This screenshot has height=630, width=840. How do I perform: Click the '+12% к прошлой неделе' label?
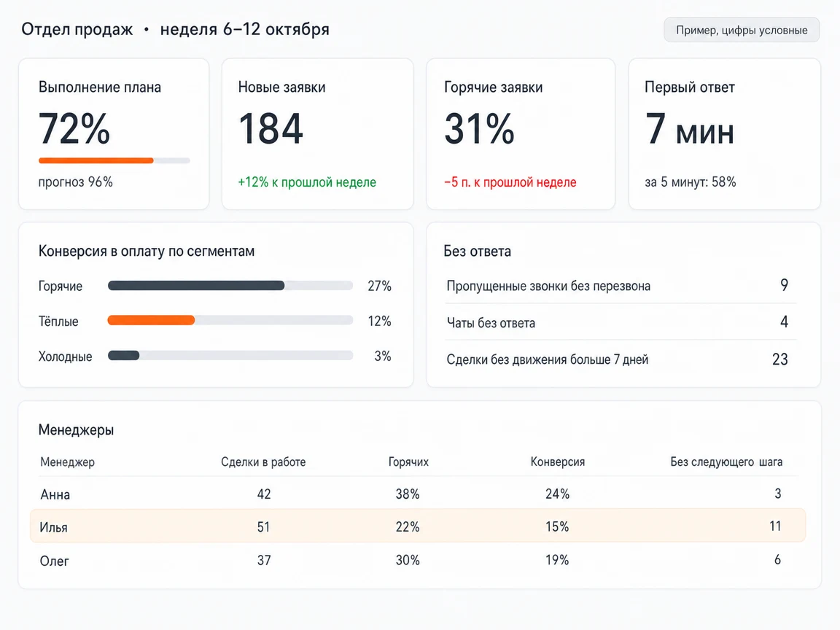[307, 182]
